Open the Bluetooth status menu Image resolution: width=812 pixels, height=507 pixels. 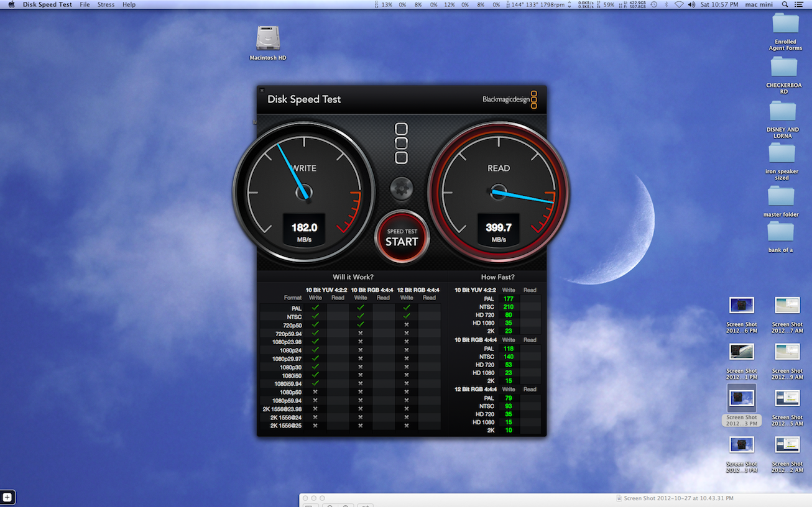667,4
